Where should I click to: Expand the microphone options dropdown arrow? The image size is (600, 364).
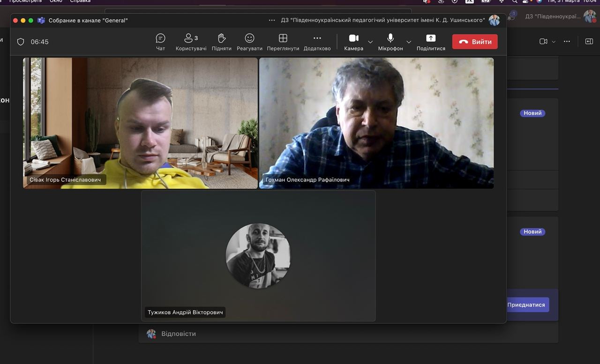click(408, 42)
